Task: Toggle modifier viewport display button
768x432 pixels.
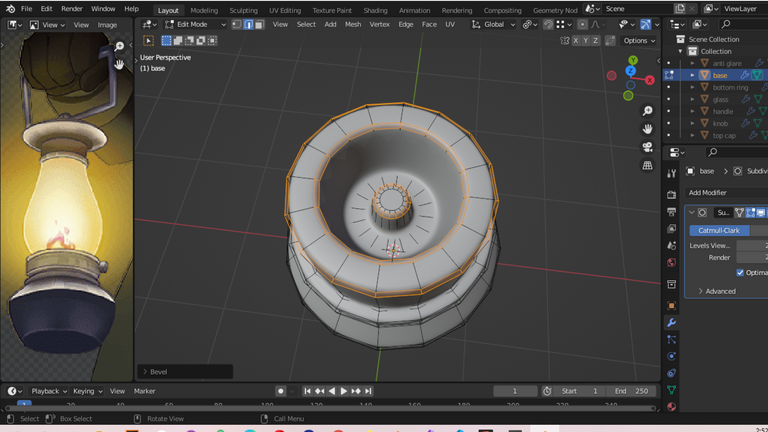Action: (761, 213)
